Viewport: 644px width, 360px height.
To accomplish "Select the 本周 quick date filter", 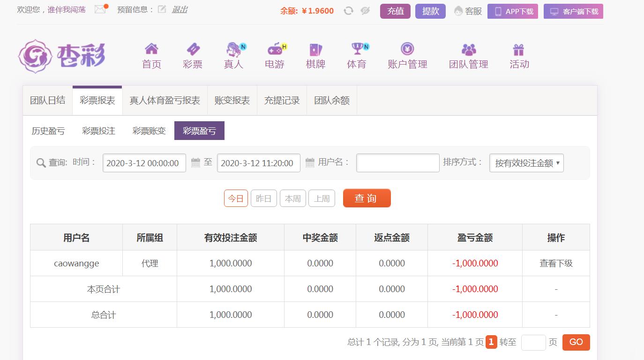I will [x=293, y=198].
